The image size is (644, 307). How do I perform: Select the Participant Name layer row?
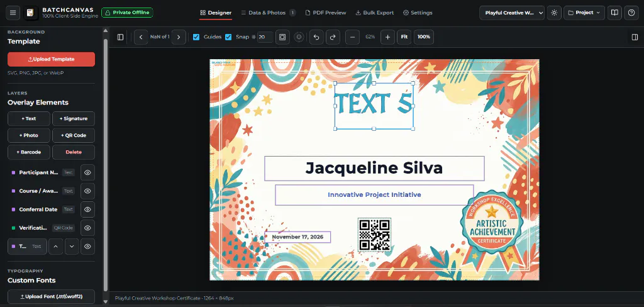point(43,172)
